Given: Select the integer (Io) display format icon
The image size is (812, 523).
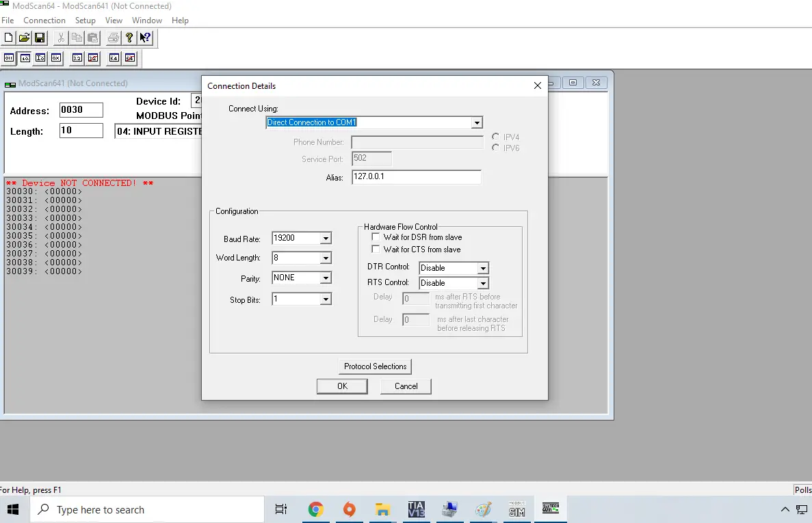Looking at the screenshot, I should [x=40, y=58].
